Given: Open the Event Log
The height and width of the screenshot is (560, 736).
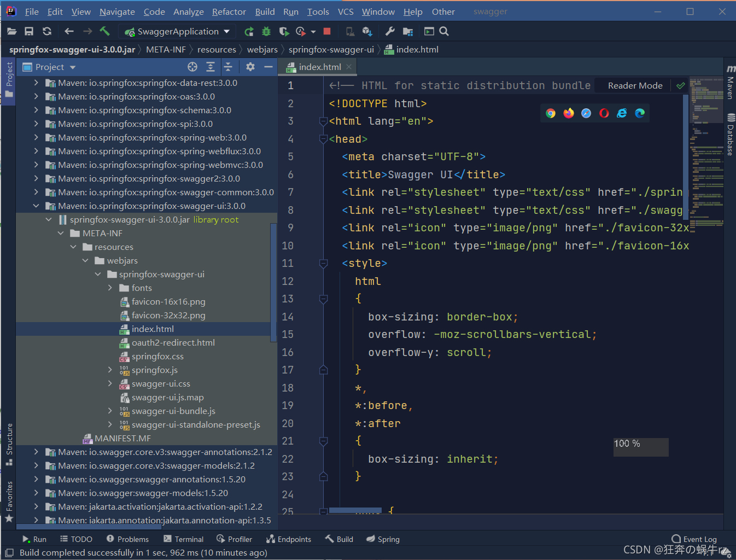Looking at the screenshot, I should (x=694, y=539).
